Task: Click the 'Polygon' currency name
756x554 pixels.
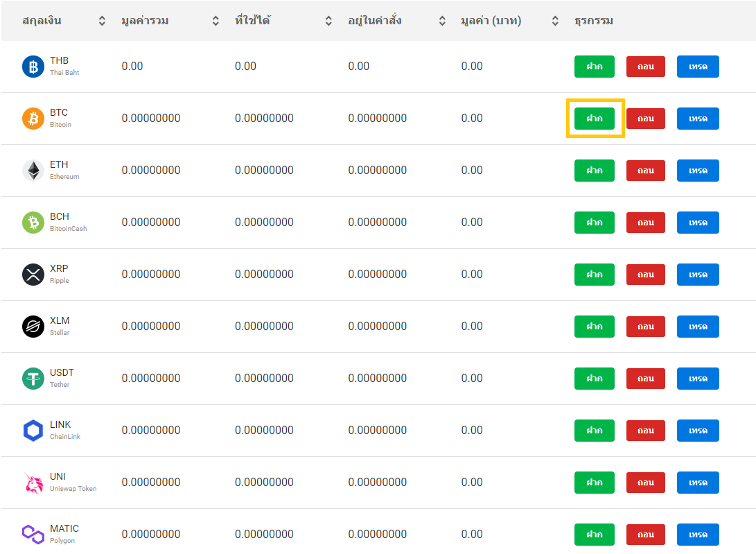Action: click(x=62, y=541)
